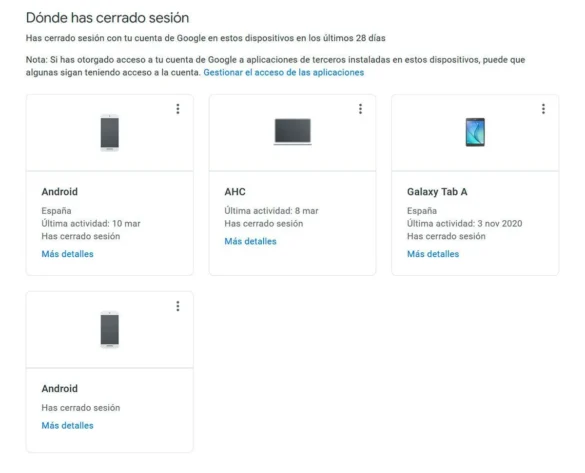Click phone icon of Android without activity date
This screenshot has width=585, height=473.
click(x=110, y=330)
